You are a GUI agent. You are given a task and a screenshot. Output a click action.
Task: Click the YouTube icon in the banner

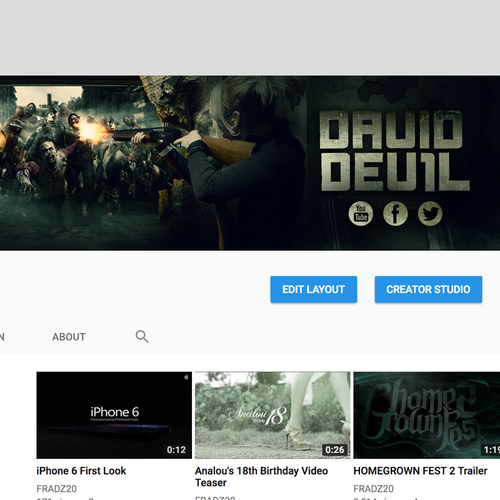tap(361, 213)
